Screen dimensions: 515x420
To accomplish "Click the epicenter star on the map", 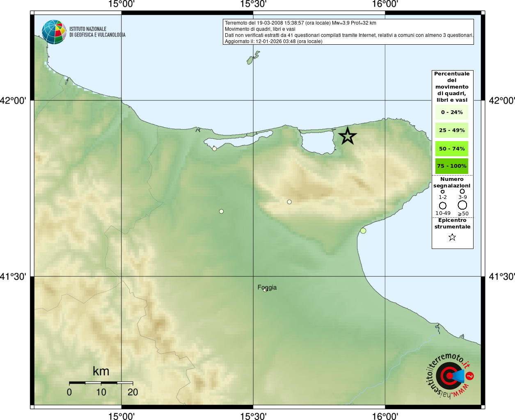I will [348, 136].
